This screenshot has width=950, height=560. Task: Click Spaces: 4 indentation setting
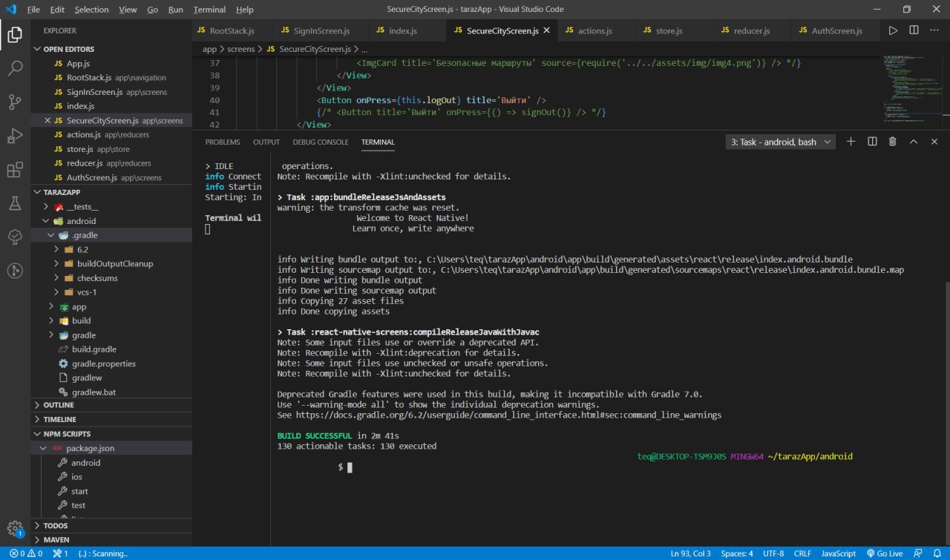click(x=736, y=553)
